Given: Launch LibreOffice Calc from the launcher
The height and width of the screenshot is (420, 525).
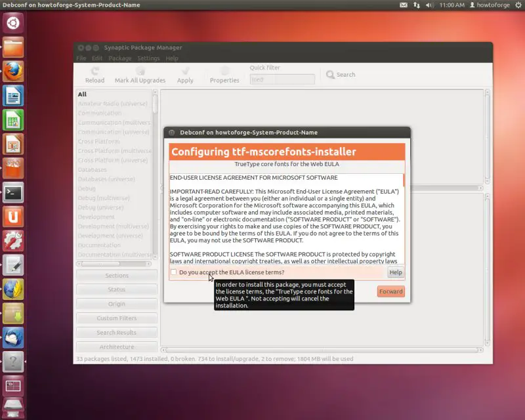Looking at the screenshot, I should click(x=13, y=120).
